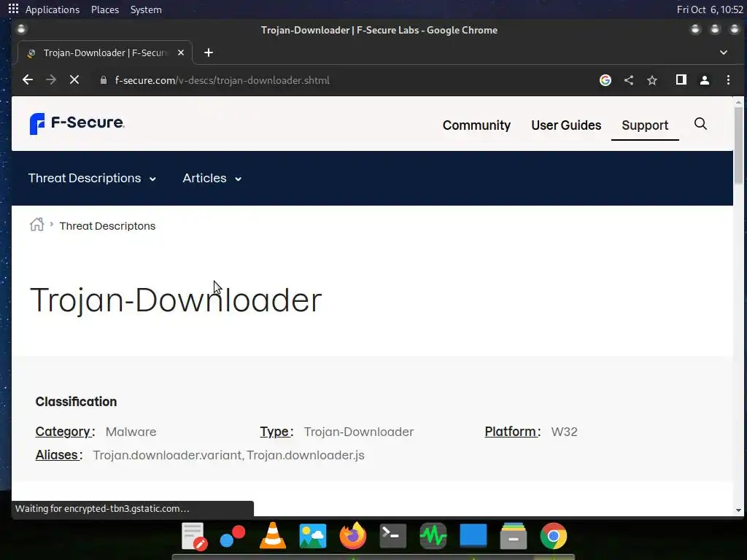Open the terminal from the dock
This screenshot has height=560, width=747.
pos(393,536)
